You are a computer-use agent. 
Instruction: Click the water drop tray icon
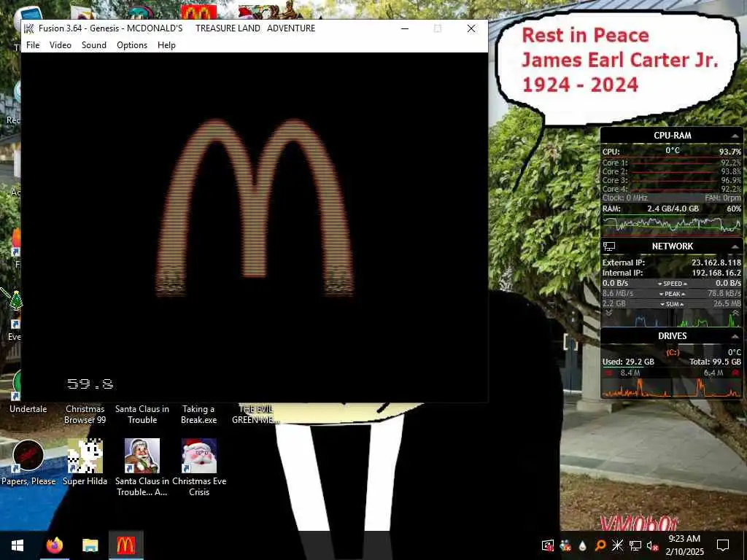(582, 545)
